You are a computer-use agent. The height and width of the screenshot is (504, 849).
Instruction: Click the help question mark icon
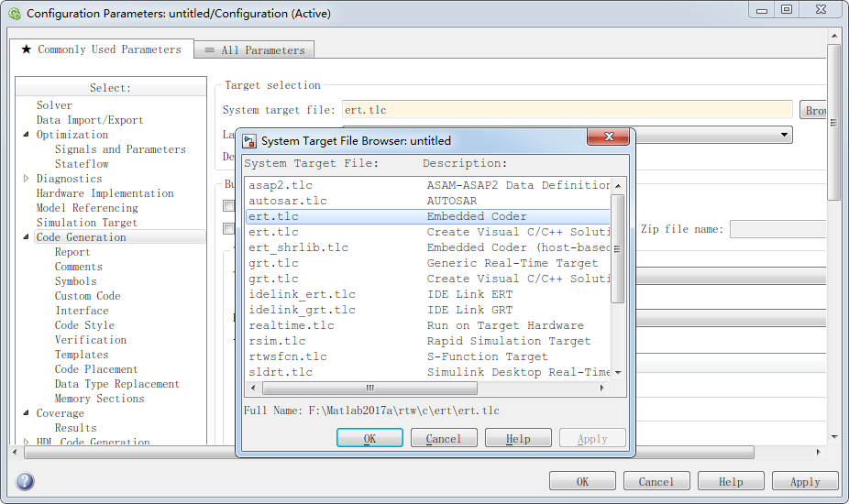[x=25, y=481]
